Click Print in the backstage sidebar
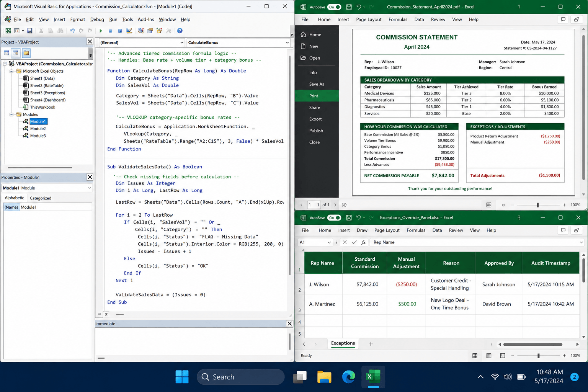Viewport: 588px width, 392px height. 317,96
